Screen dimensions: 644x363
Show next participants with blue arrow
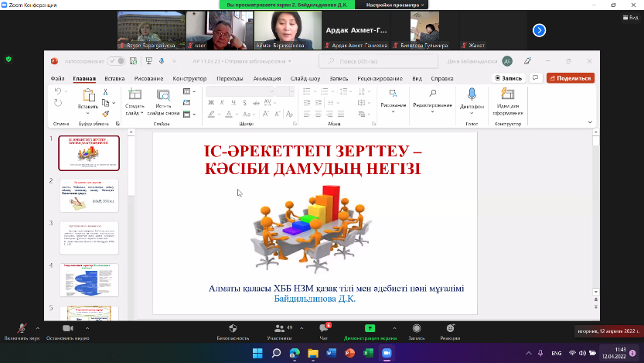click(539, 30)
